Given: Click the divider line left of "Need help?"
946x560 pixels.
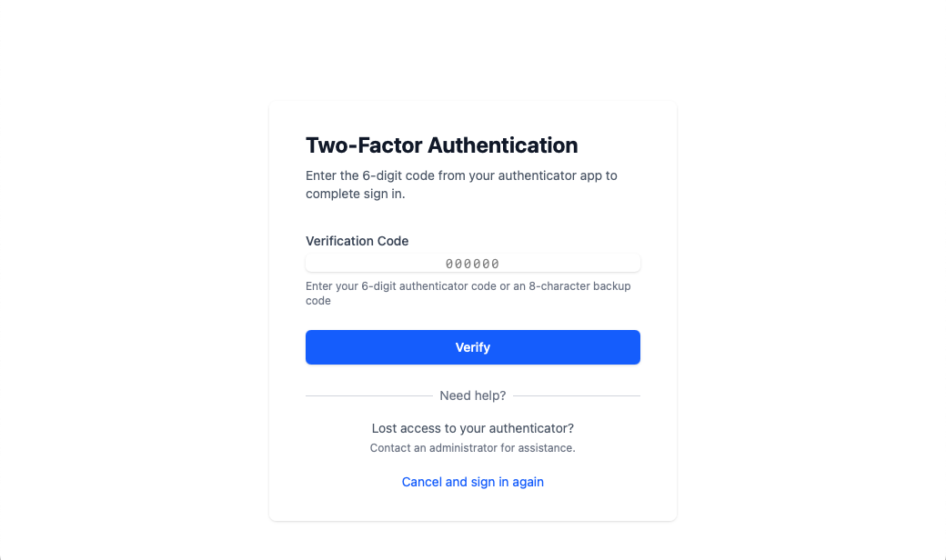Looking at the screenshot, I should click(368, 396).
